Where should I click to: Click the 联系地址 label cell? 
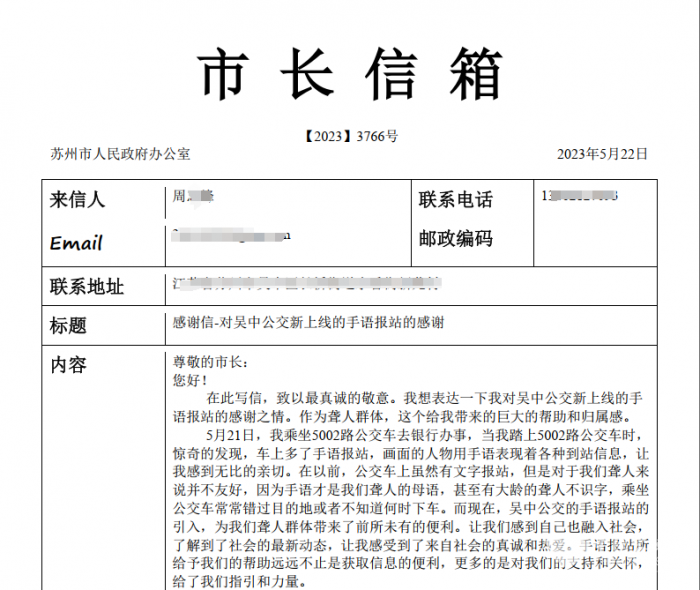pos(87,287)
